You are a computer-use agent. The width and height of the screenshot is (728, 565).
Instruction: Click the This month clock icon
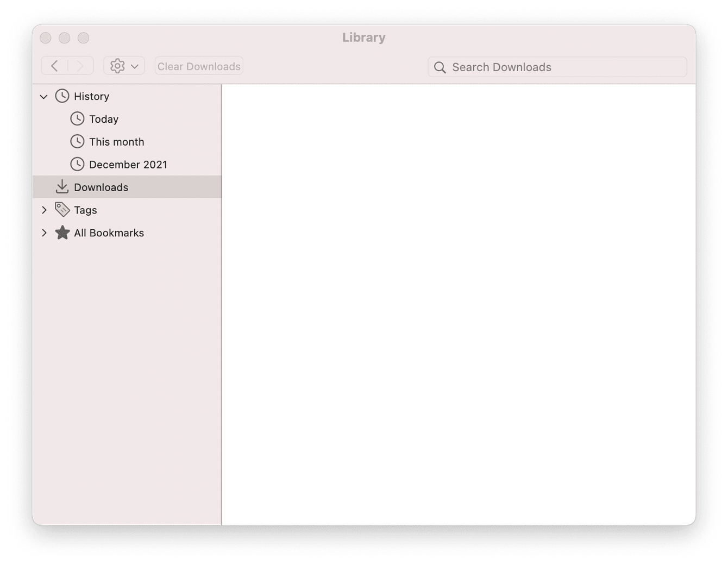pos(77,141)
